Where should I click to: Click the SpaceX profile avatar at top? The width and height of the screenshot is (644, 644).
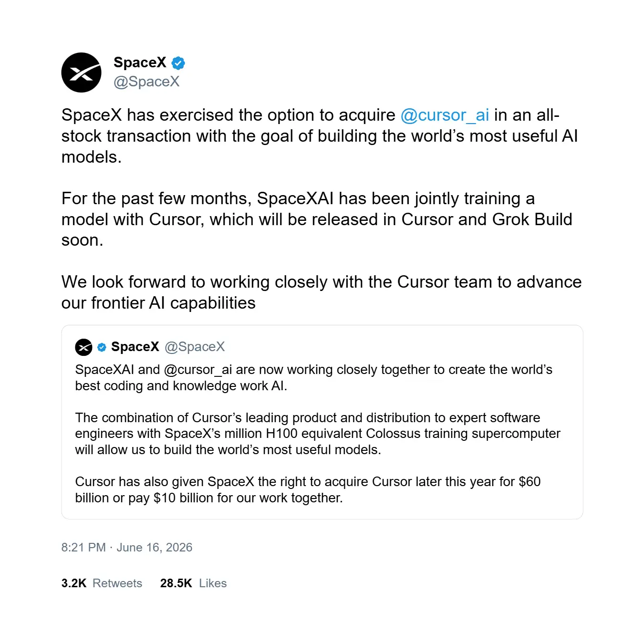pos(81,73)
